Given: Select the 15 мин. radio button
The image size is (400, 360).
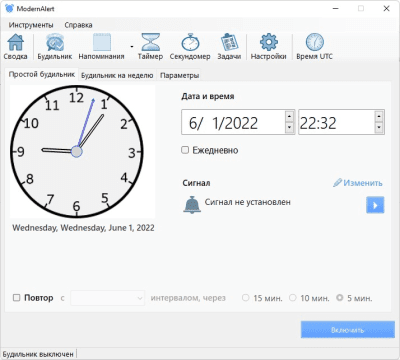Looking at the screenshot, I should [x=245, y=297].
